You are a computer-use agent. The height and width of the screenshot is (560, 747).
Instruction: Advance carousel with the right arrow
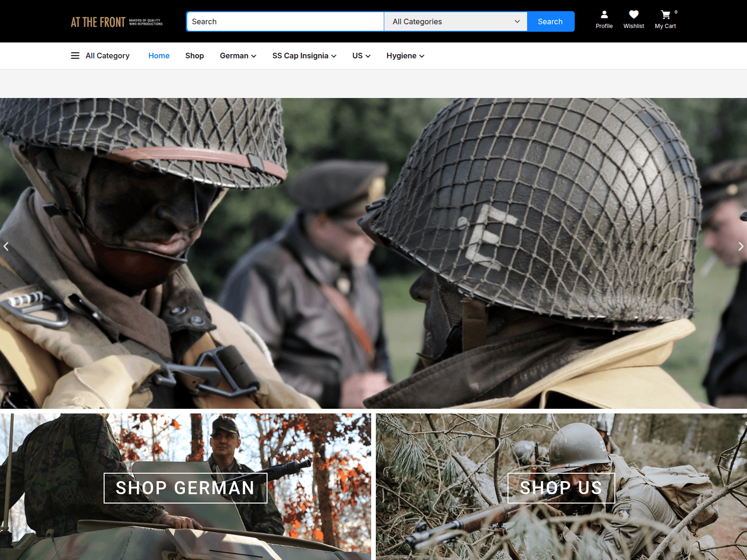coord(740,246)
